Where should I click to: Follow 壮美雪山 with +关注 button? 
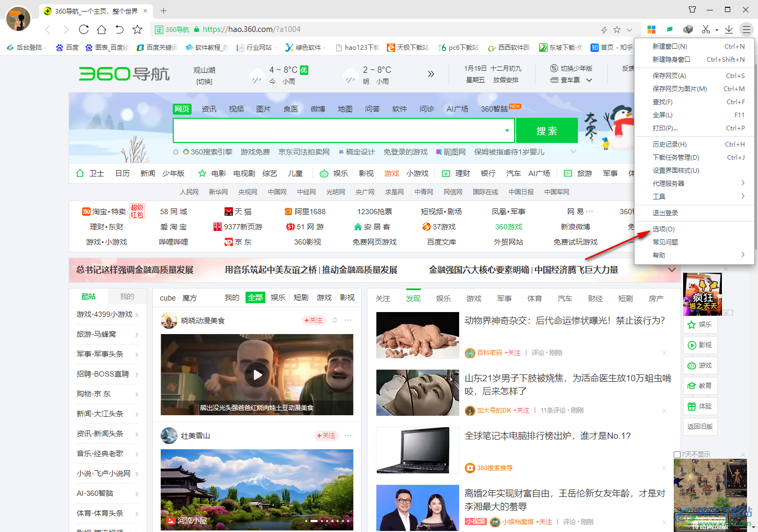(326, 436)
